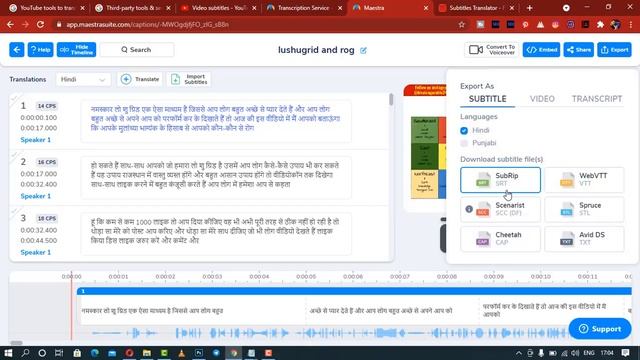
Task: Switch to Subtitles Translator browser tab
Action: click(477, 8)
